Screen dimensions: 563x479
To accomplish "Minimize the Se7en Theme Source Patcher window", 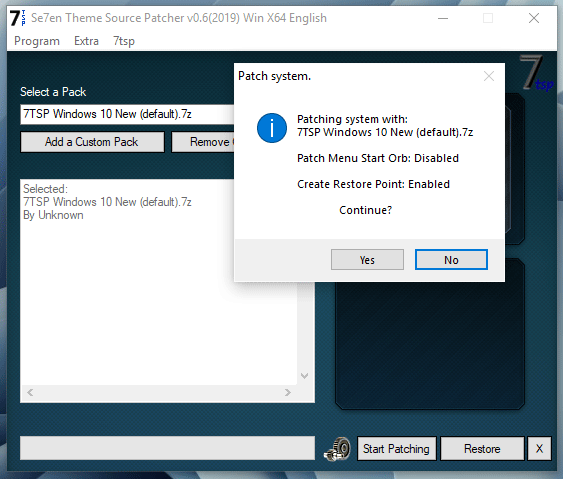I will [x=443, y=18].
